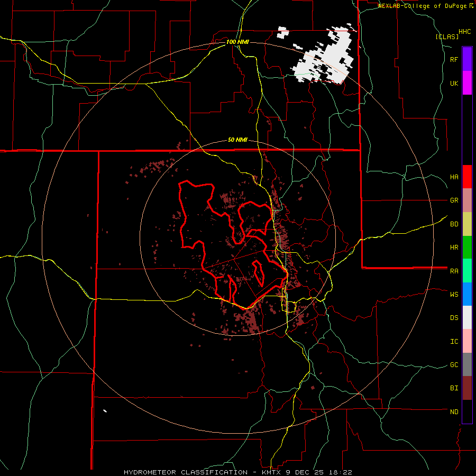Click the DS white legend swatch
Image resolution: width=476 pixels, height=476 pixels.
tap(467, 317)
